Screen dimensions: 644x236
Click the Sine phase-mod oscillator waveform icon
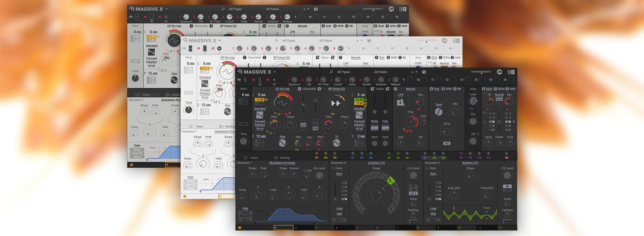tap(282, 143)
